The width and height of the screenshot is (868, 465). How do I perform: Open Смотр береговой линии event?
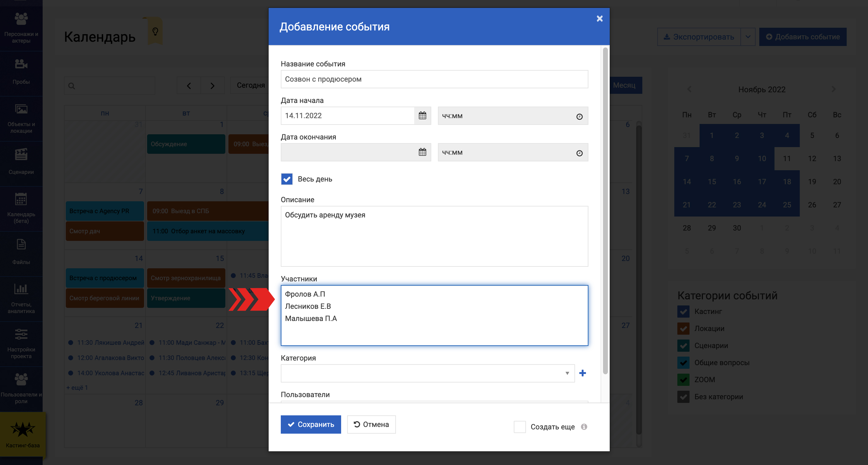(105, 298)
